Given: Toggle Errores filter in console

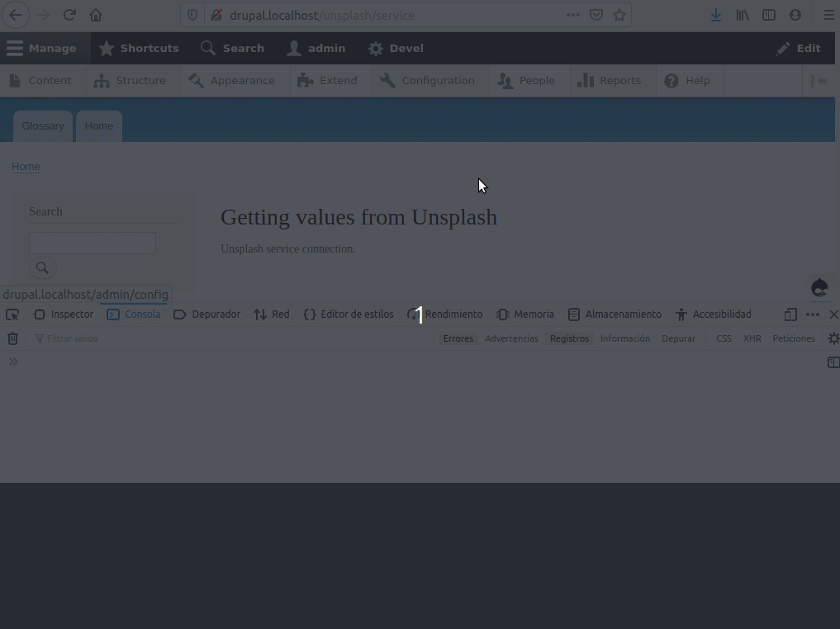Looking at the screenshot, I should pos(458,338).
